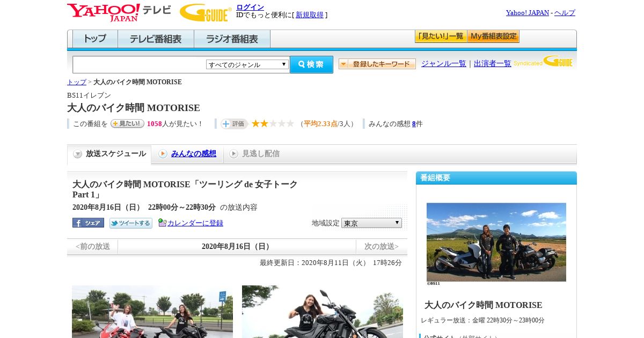Click the Twitter ツイートする button
The image size is (644, 338).
tap(131, 223)
